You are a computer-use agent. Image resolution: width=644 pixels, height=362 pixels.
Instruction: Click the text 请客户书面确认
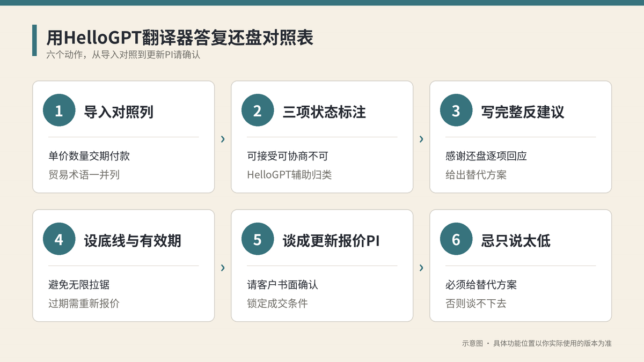click(282, 285)
